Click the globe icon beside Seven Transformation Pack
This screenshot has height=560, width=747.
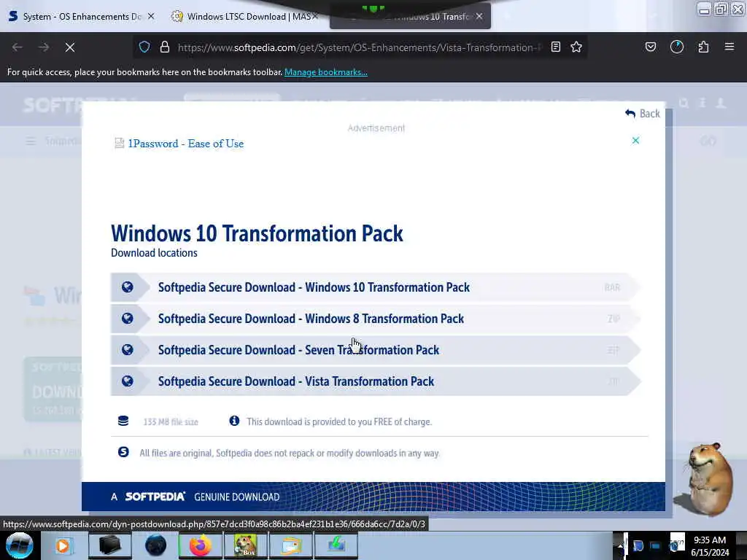[127, 349]
